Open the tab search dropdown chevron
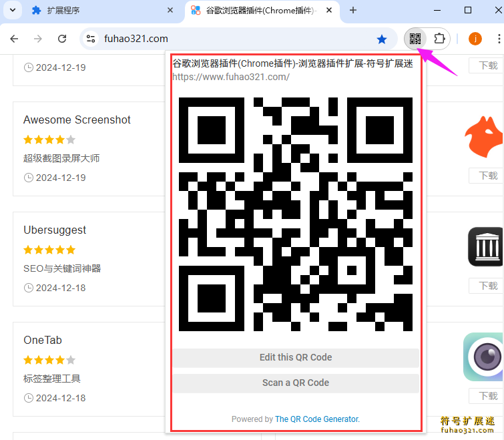504x440 pixels. pyautogui.click(x=13, y=10)
